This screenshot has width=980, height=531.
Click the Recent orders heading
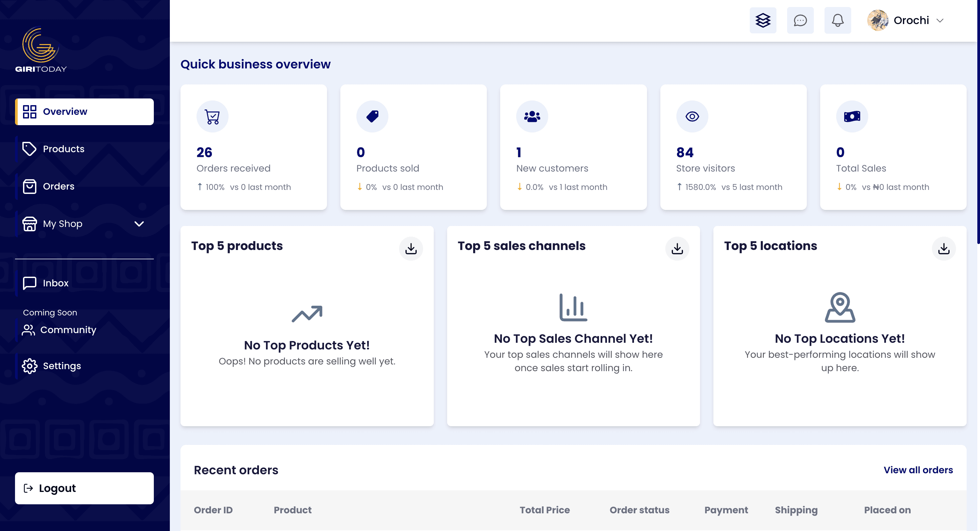[236, 470]
